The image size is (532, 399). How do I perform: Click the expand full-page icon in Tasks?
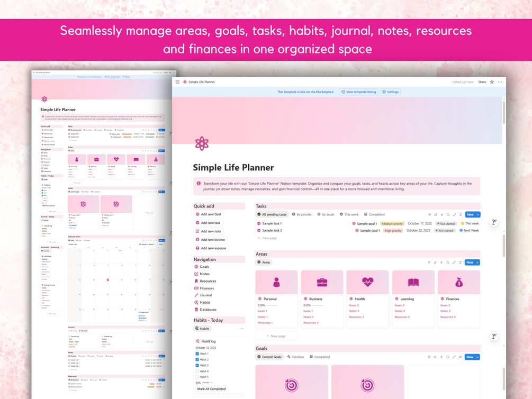(x=454, y=214)
